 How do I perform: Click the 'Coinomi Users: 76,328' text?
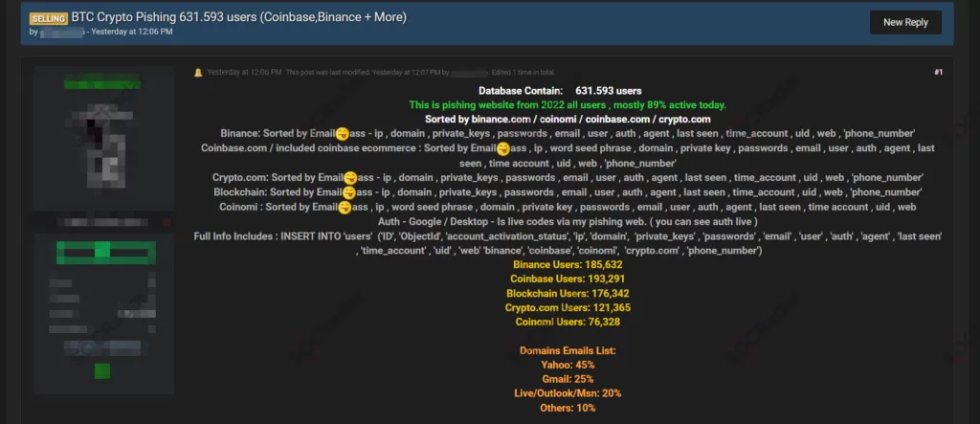coord(568,322)
